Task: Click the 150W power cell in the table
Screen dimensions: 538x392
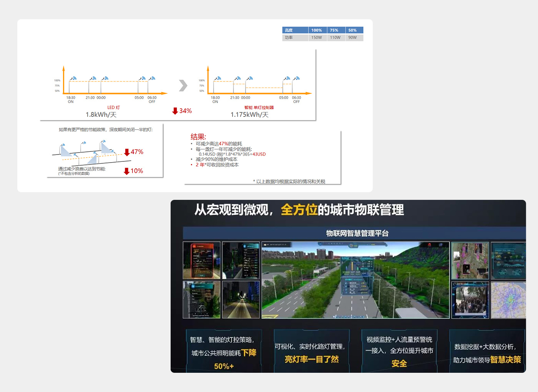Action: 317,38
